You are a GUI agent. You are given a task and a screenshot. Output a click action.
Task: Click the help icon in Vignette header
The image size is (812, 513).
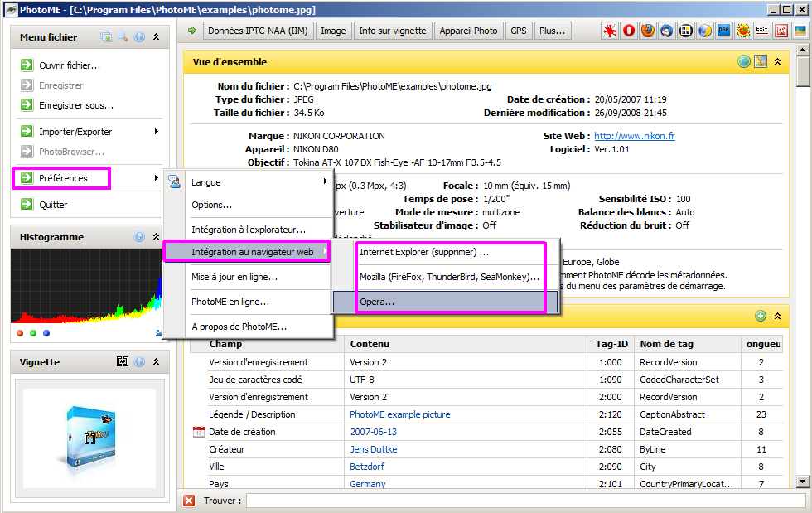(139, 361)
